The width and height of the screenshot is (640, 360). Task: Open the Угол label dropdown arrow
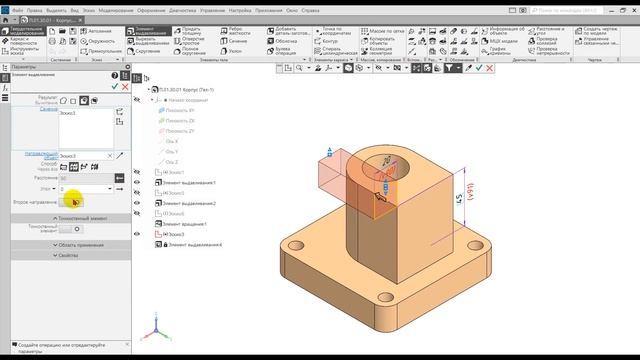[54, 189]
